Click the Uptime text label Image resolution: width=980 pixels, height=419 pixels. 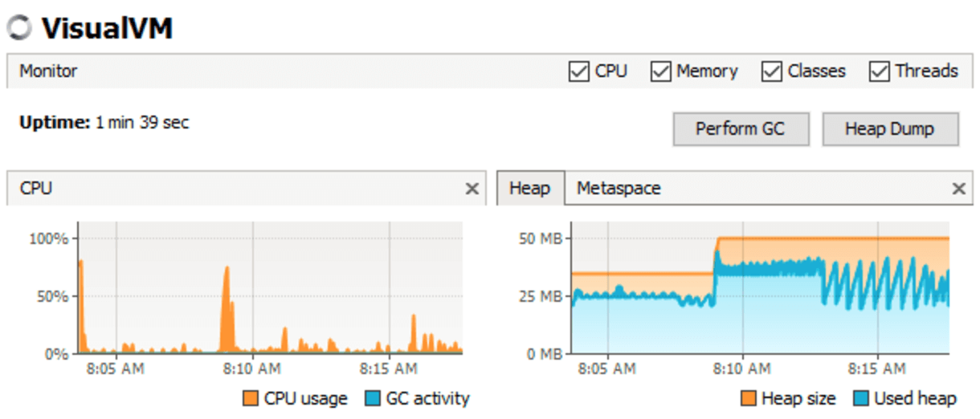pyautogui.click(x=54, y=123)
